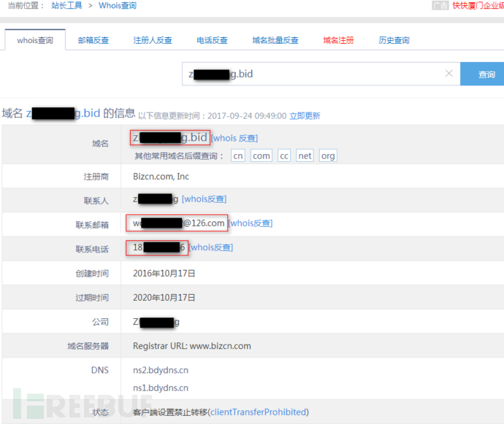Screen dimensions: 504x424
Task: Click the 立即更新 refresh link
Action: coord(305,115)
